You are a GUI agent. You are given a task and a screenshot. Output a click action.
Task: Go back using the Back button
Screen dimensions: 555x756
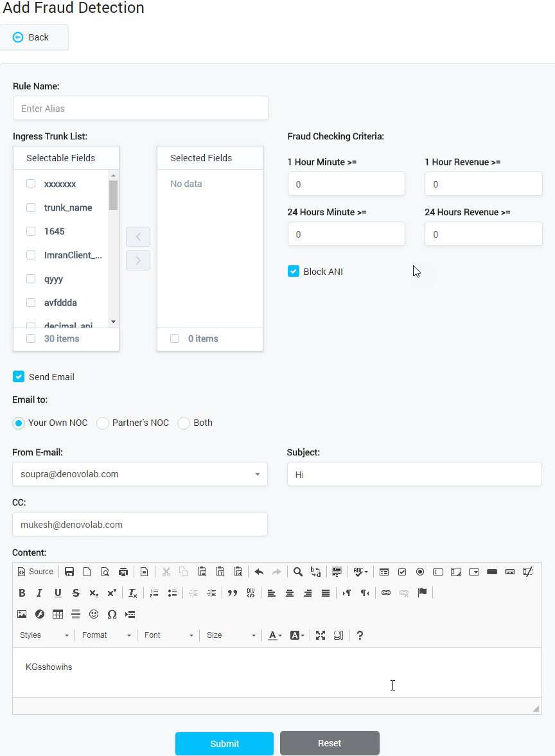tap(34, 37)
